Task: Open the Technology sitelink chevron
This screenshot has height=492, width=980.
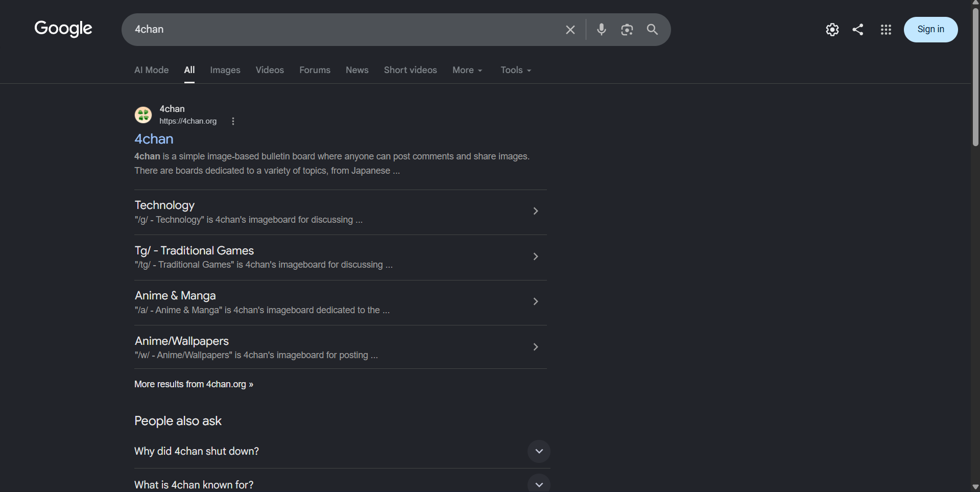Action: (536, 211)
